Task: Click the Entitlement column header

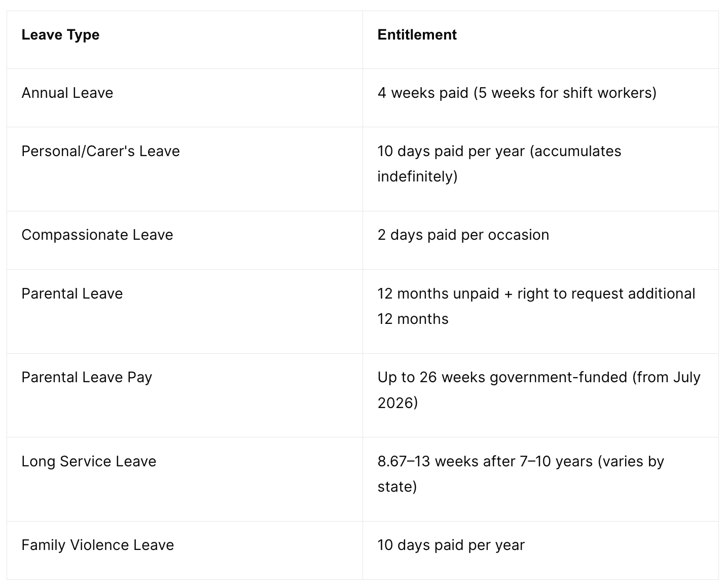Action: coord(417,35)
